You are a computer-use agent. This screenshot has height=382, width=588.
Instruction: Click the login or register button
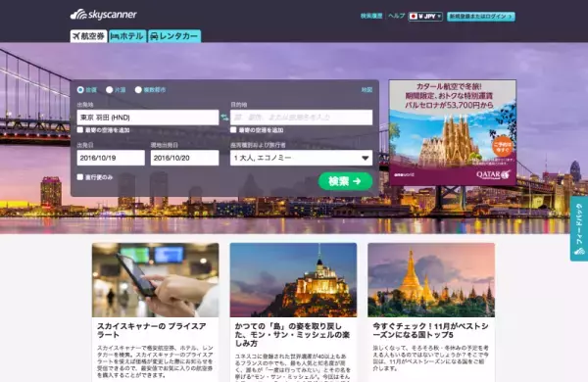coord(481,16)
